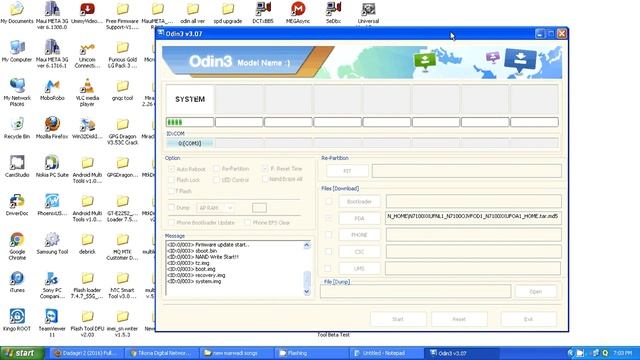Viewport: 640px width, 360px height.
Task: Launch MoboRobo desktop shortcut
Action: coord(52,90)
